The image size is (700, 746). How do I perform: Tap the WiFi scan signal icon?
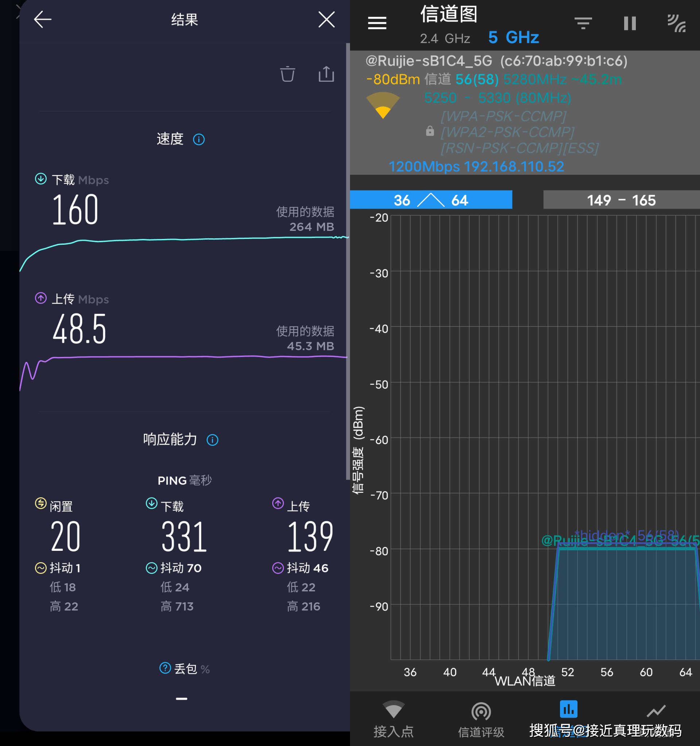(676, 23)
